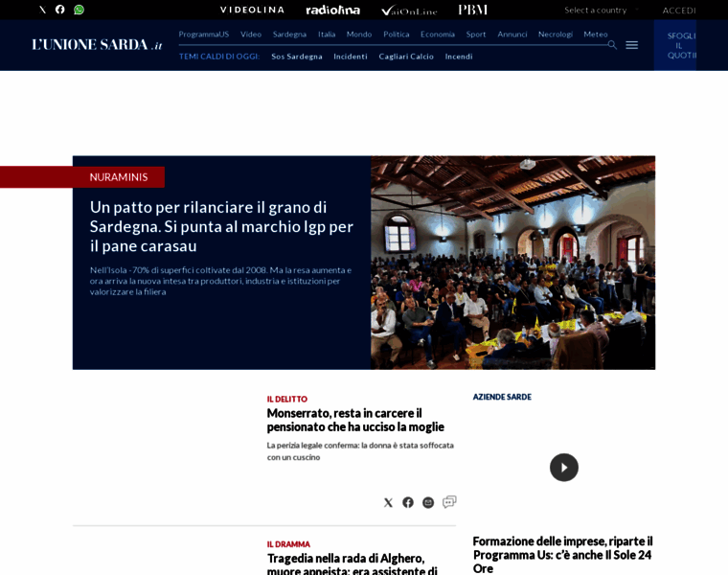Viewport: 728px width, 575px height.
Task: Open the Nuraminis grain meeting photo
Action: (513, 263)
